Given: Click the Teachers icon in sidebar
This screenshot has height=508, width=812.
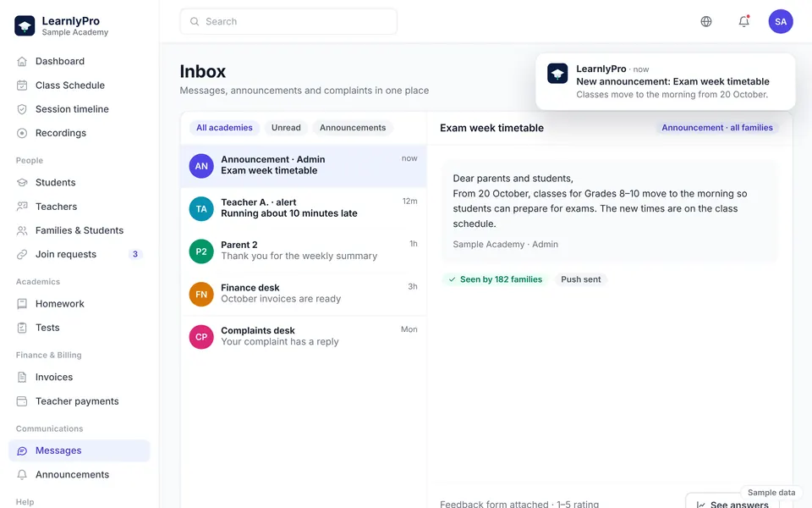Looking at the screenshot, I should coord(22,207).
